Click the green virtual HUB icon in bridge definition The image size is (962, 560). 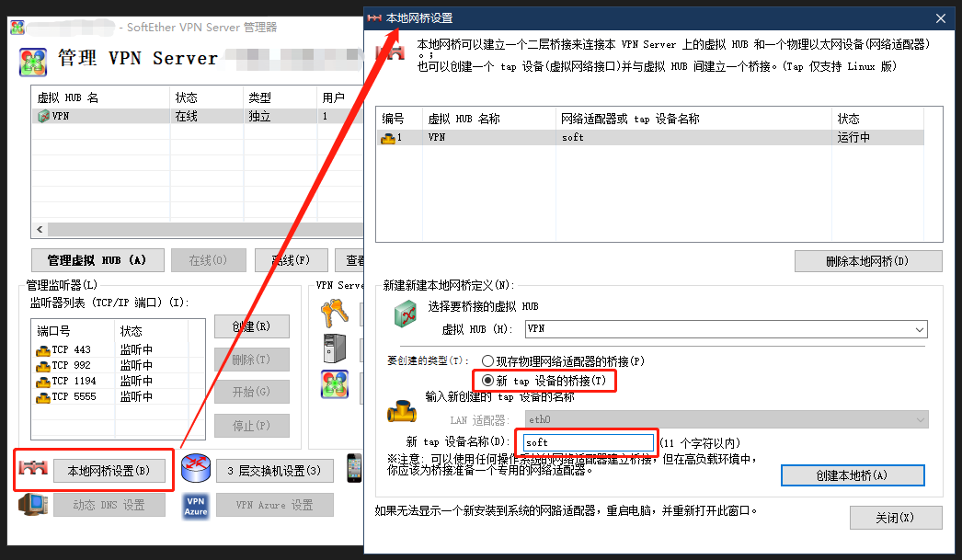[406, 314]
